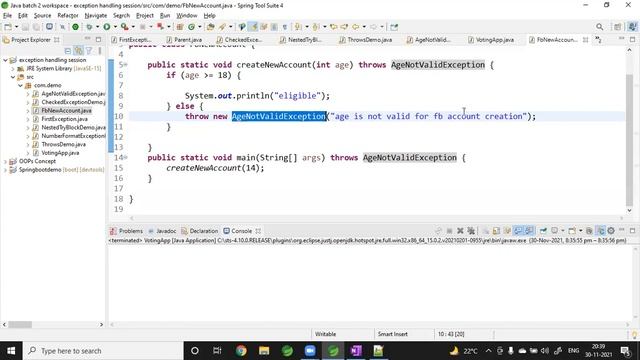This screenshot has width=640, height=360.
Task: Click the New Java Package icon
Action: point(180,27)
